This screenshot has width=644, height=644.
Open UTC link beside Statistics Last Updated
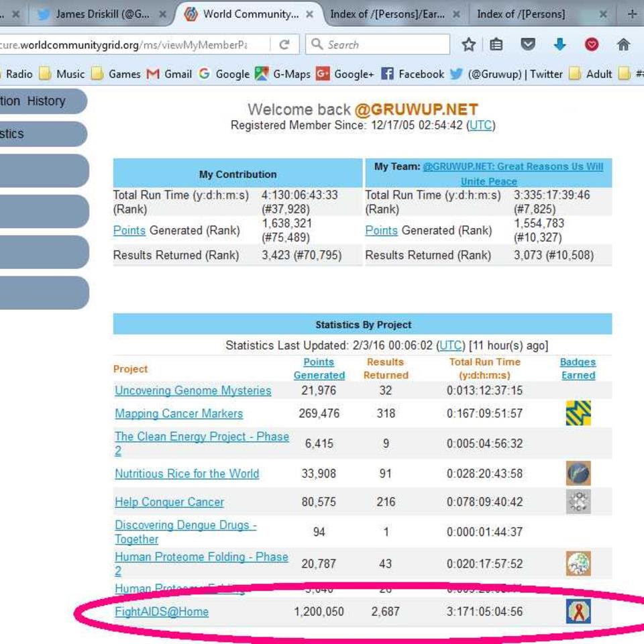[451, 345]
